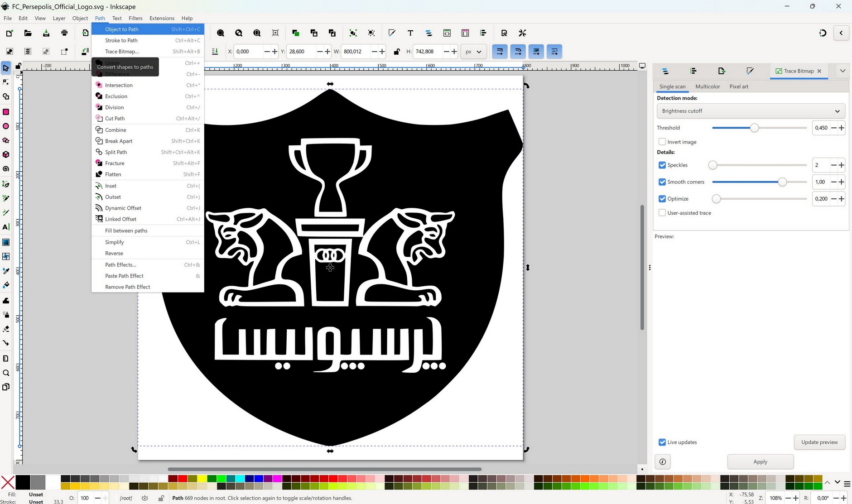Zoom to fit page

point(257,33)
